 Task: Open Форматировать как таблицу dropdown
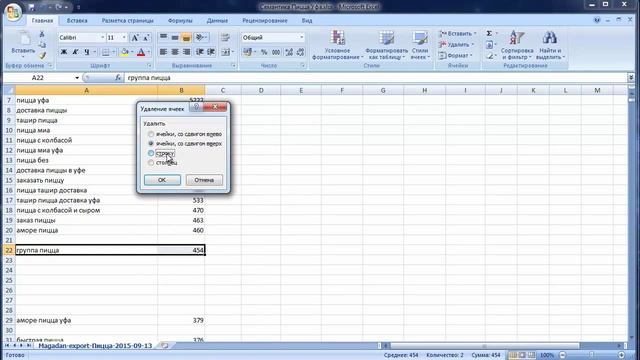[386, 45]
